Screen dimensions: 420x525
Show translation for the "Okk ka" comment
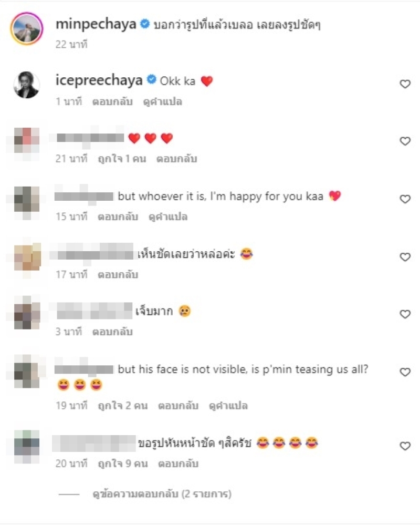[163, 101]
